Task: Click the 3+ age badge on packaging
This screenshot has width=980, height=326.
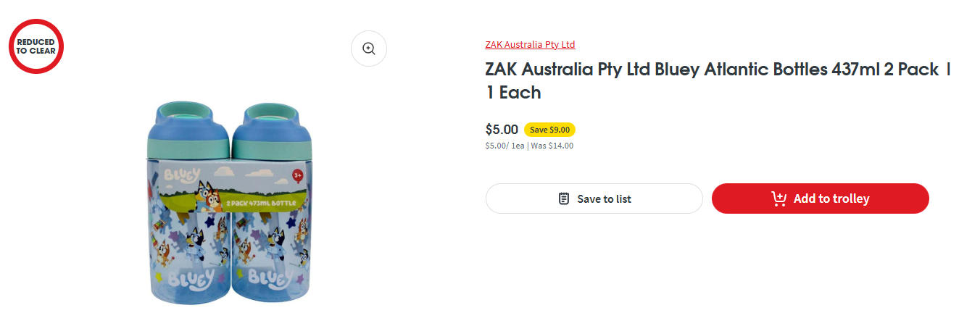Action: click(297, 175)
